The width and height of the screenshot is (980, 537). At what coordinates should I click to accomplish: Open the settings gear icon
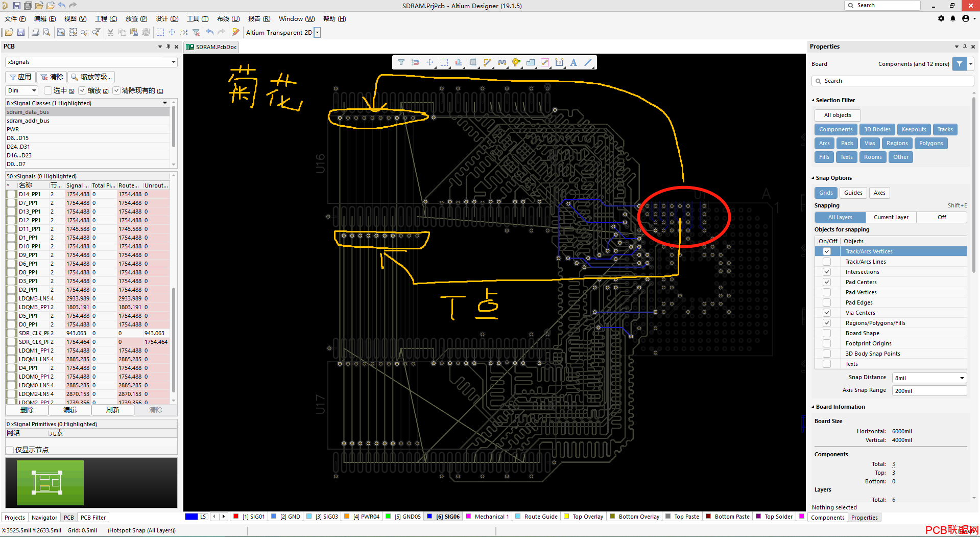pos(941,18)
